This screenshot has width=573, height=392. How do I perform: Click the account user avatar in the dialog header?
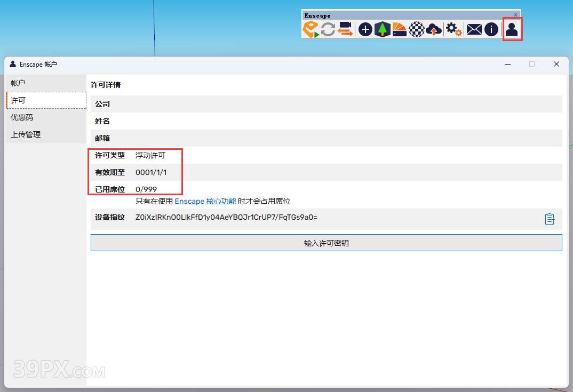pyautogui.click(x=12, y=64)
